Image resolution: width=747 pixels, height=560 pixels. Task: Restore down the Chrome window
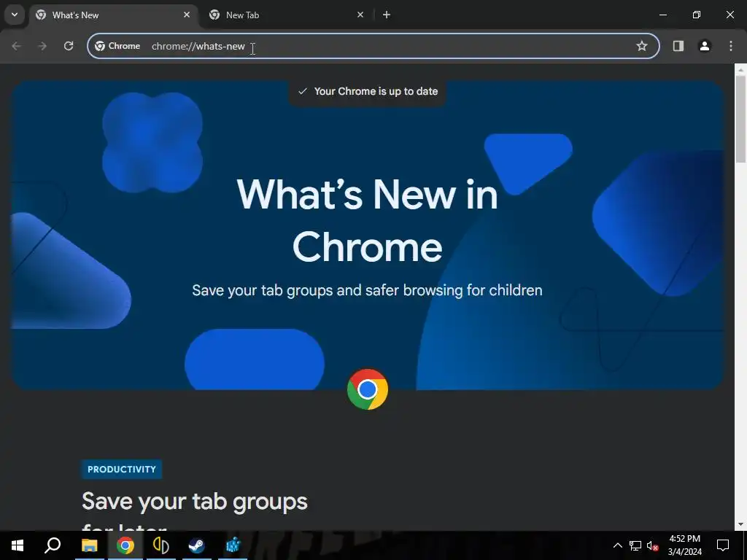coord(697,15)
